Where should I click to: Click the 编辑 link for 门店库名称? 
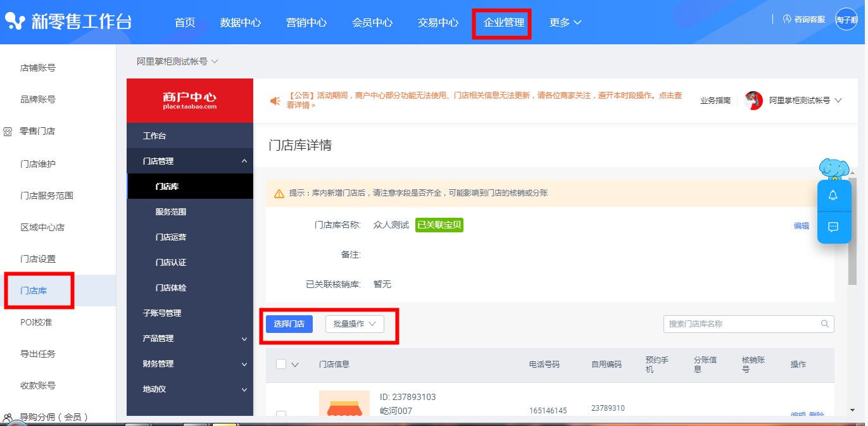click(802, 226)
